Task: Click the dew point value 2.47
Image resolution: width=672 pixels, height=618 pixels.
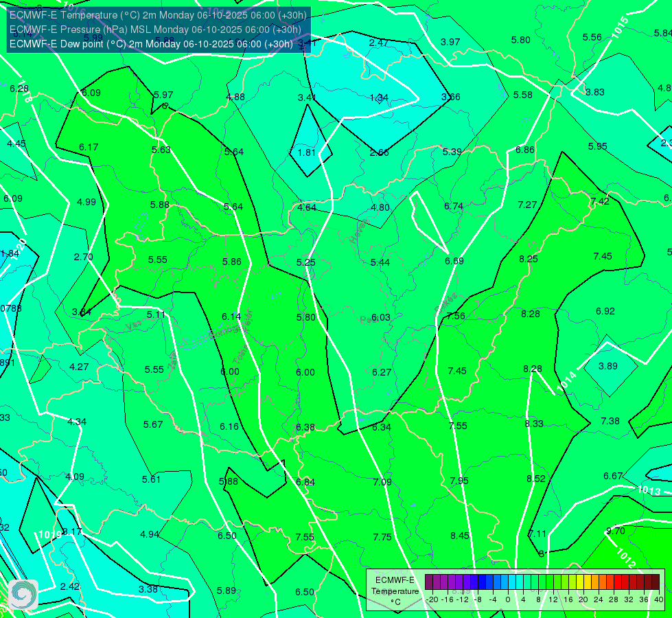Action: (x=379, y=43)
